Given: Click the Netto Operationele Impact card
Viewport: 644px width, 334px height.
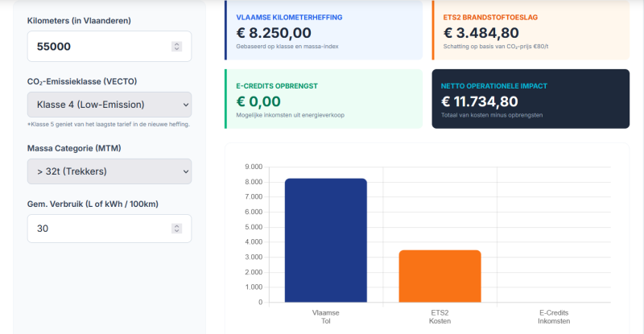Looking at the screenshot, I should point(530,98).
